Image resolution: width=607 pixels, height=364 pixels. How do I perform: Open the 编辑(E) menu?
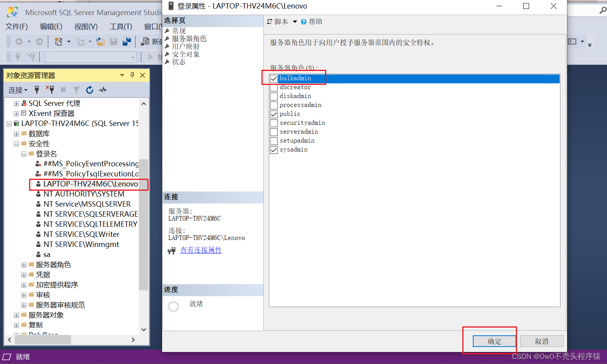(51, 26)
